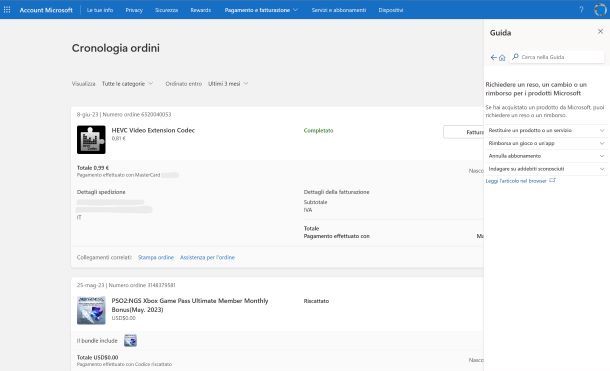
Task: Open the help question mark icon
Action: [581, 10]
